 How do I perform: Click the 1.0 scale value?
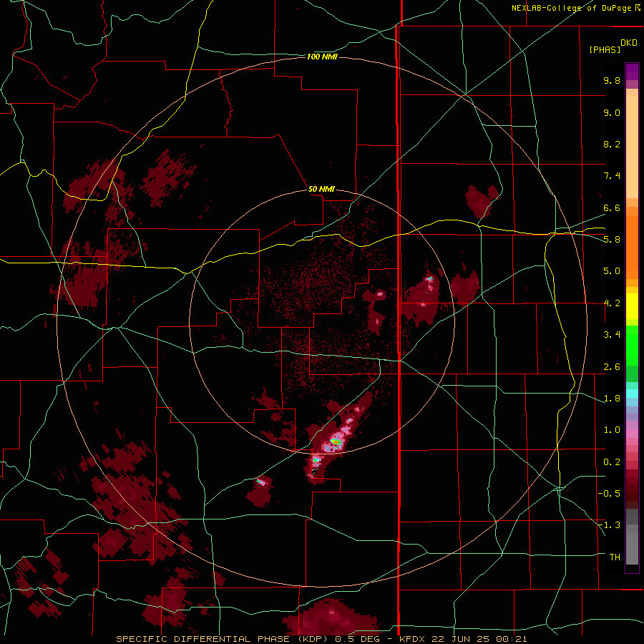pos(612,430)
